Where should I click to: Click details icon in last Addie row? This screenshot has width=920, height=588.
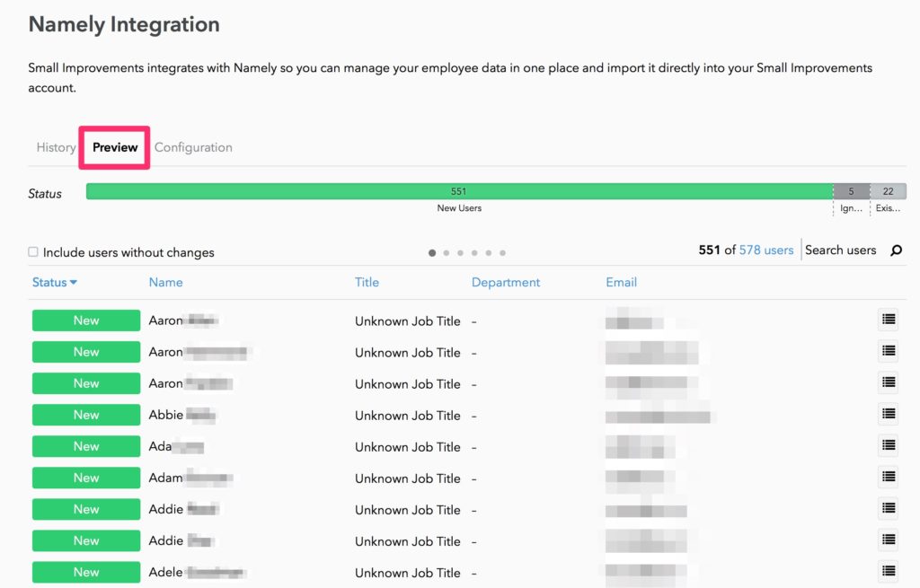[888, 540]
